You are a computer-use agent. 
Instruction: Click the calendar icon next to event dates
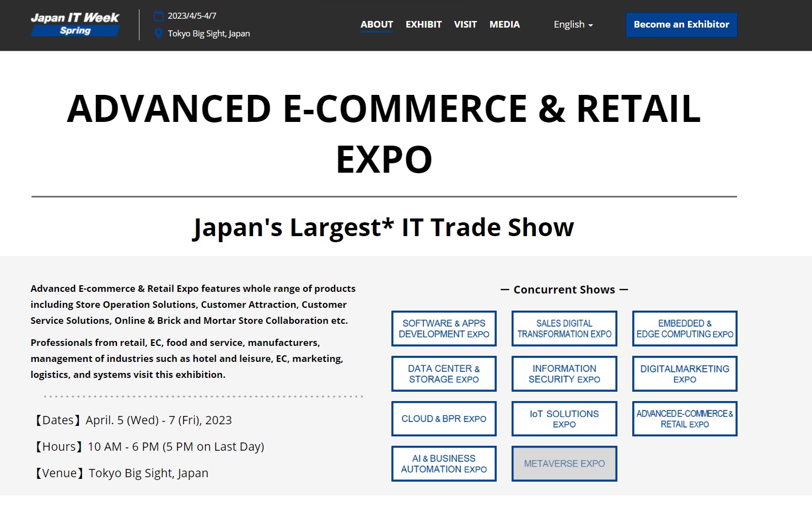click(159, 15)
